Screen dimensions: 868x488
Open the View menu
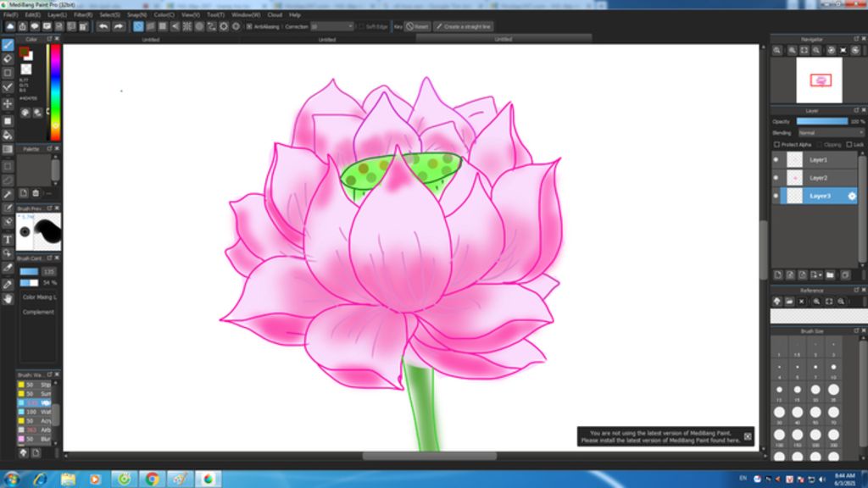[191, 15]
